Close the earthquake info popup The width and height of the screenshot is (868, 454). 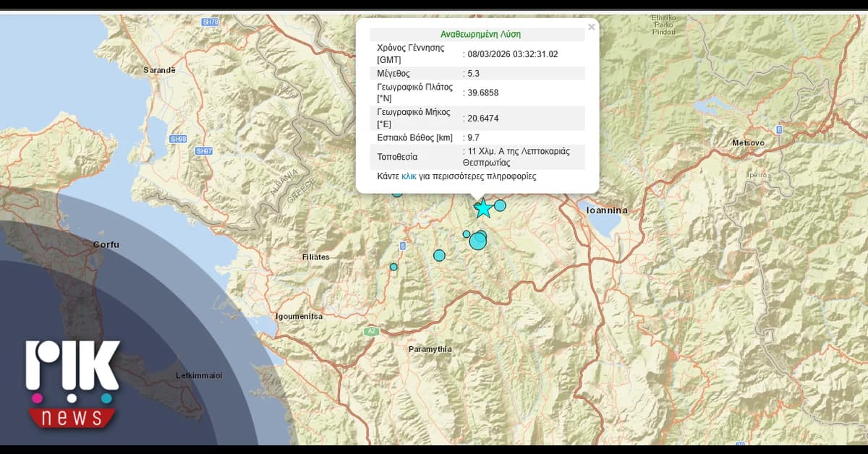tap(591, 27)
